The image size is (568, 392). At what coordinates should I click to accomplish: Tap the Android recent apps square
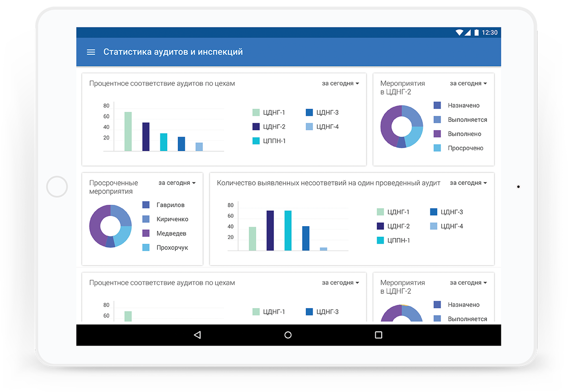(x=379, y=335)
